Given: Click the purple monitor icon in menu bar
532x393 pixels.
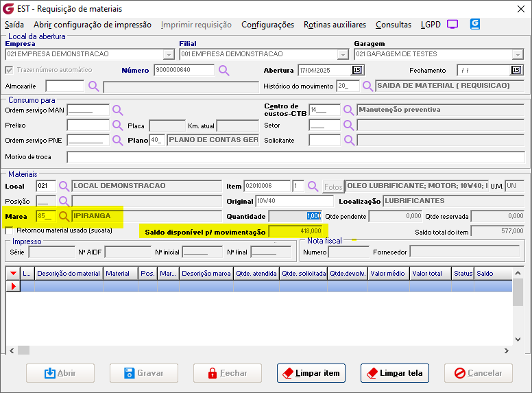Looking at the screenshot, I should [452, 24].
